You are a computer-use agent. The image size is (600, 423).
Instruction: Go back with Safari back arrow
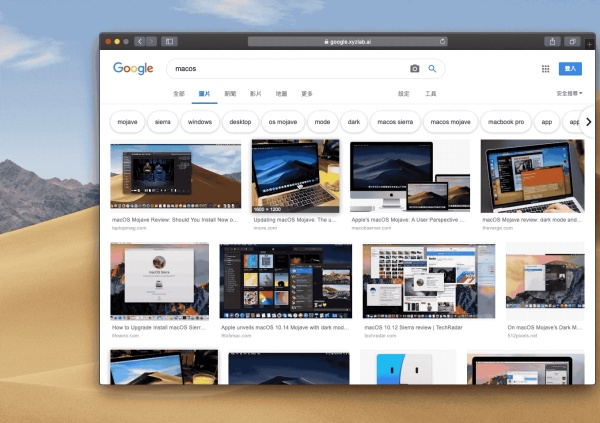pos(140,41)
